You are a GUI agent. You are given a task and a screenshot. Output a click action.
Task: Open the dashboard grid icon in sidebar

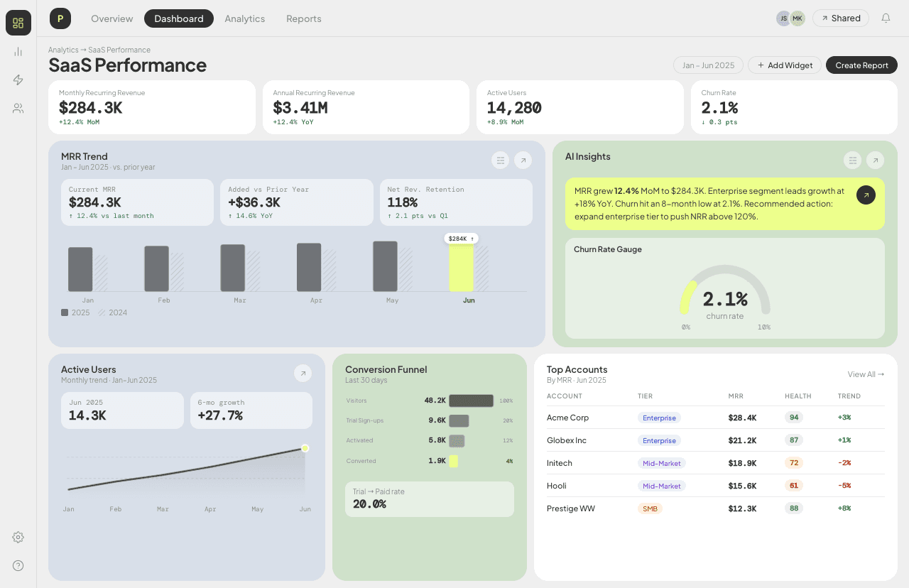pos(18,23)
